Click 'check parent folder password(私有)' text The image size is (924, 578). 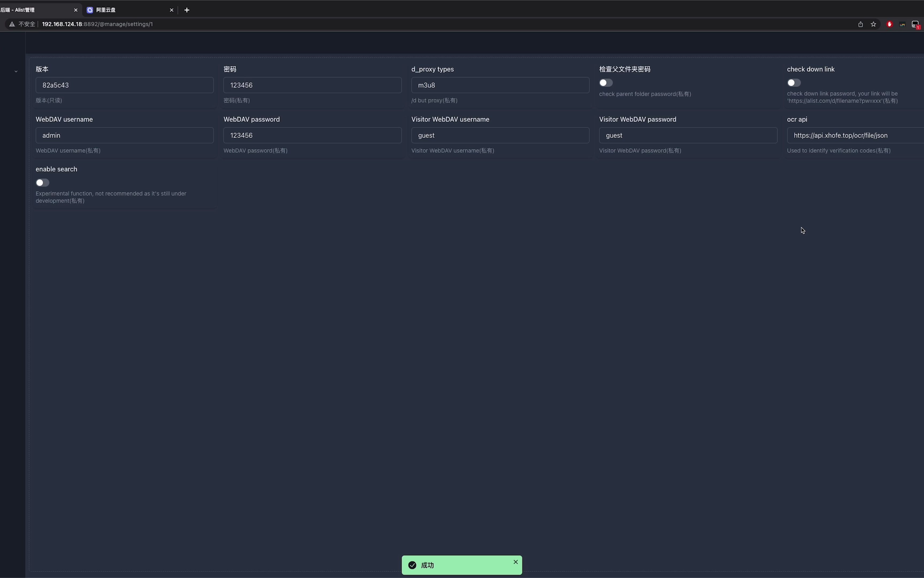(x=645, y=94)
